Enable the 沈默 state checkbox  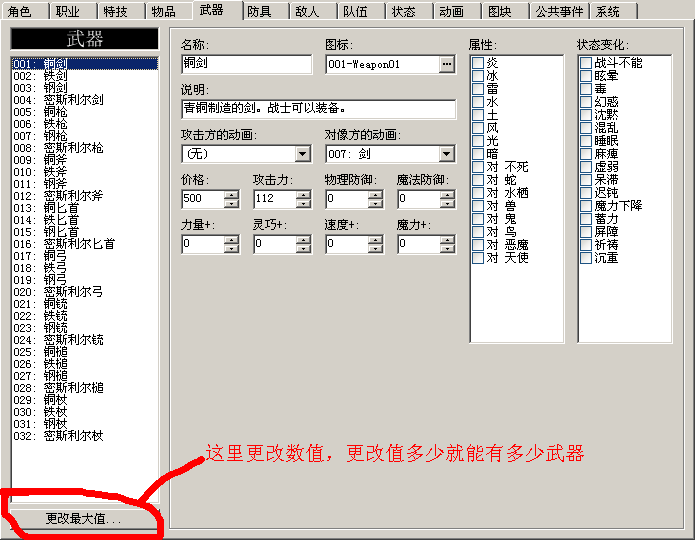click(586, 115)
